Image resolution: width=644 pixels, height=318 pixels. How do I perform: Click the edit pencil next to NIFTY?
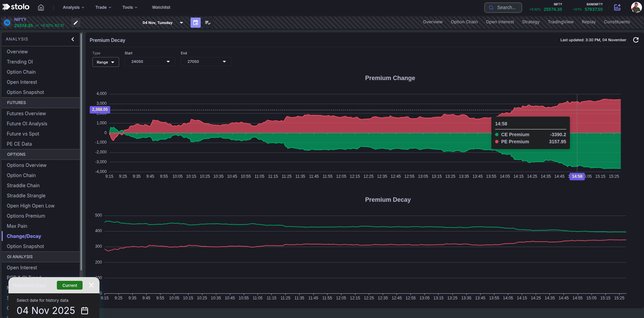pos(76,23)
